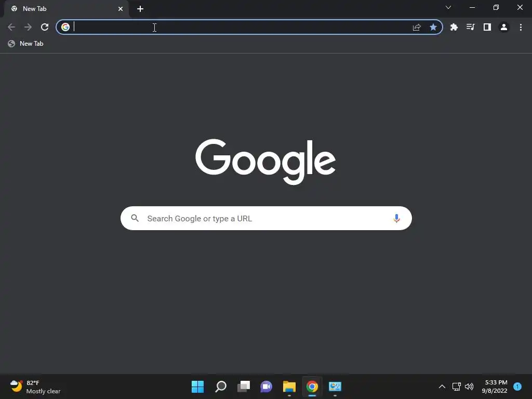Image resolution: width=532 pixels, height=399 pixels.
Task: Click the Google icon in the address bar
Action: [x=65, y=27]
